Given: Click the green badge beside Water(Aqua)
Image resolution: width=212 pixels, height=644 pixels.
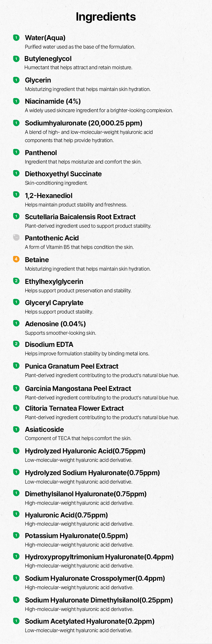Looking at the screenshot, I should [16, 37].
